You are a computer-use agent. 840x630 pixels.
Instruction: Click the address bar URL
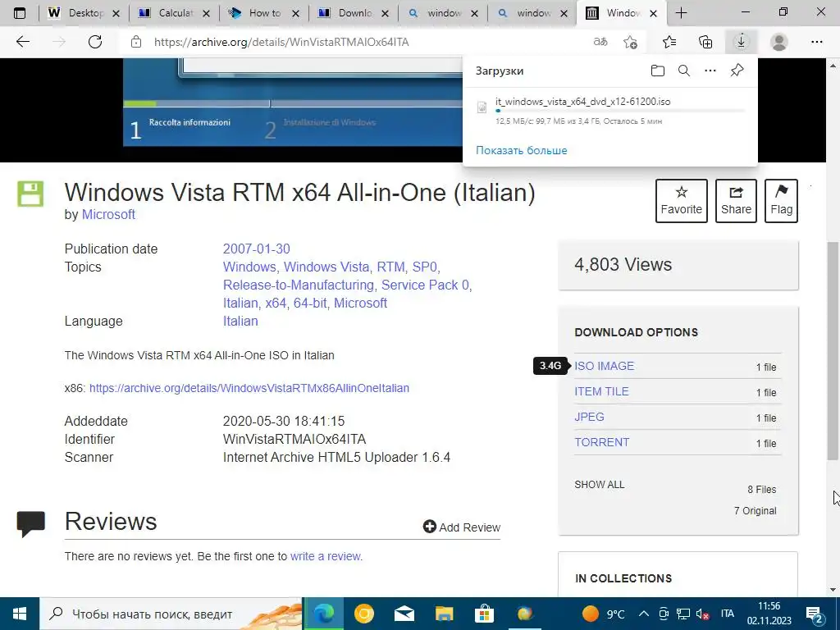click(x=281, y=42)
